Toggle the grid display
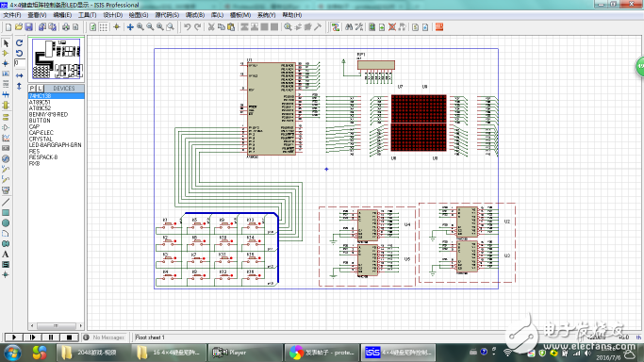This screenshot has width=644, height=362. (x=104, y=27)
